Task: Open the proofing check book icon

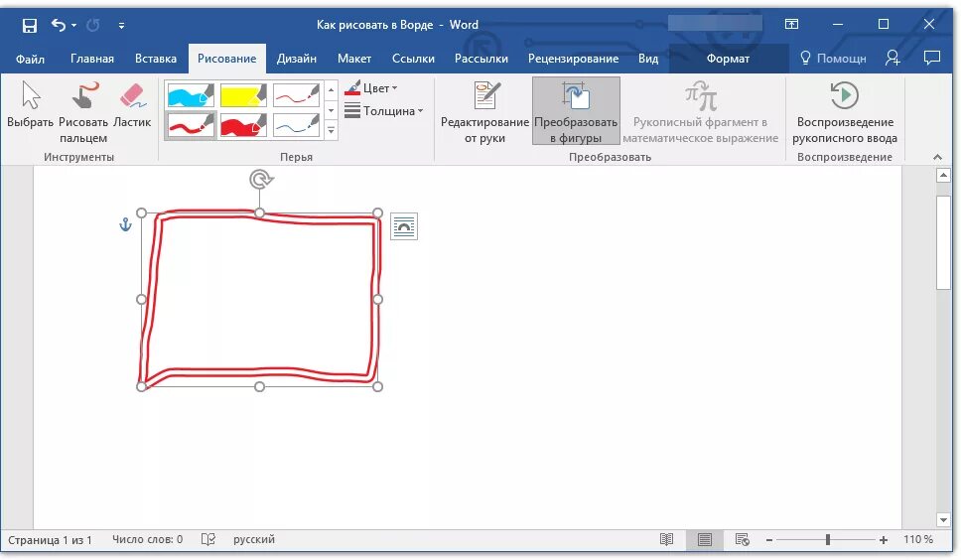Action: 208,540
